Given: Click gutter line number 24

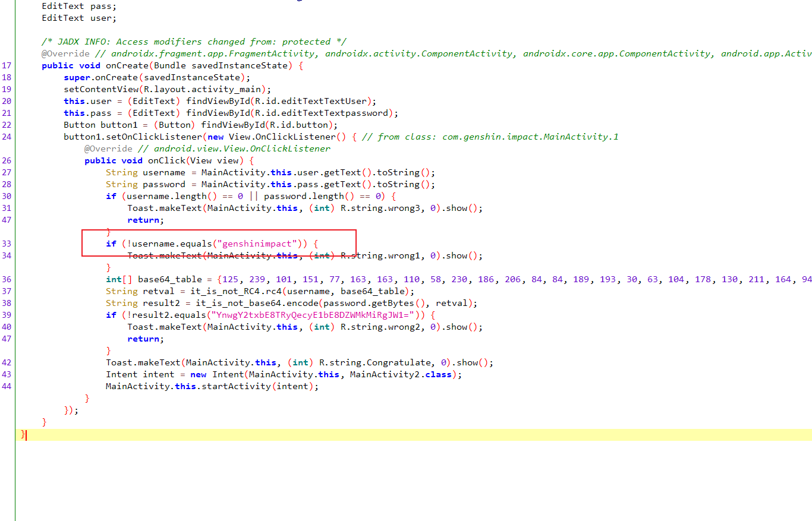Looking at the screenshot, I should click(x=7, y=137).
